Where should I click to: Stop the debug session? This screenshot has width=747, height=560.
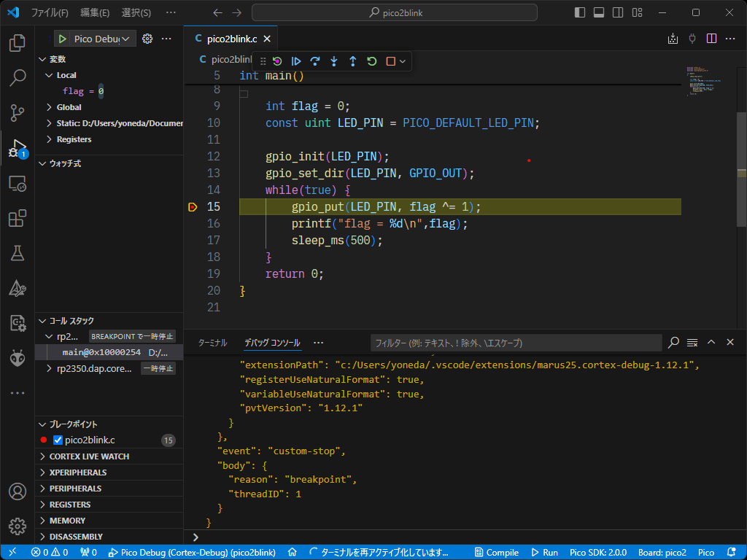(391, 61)
